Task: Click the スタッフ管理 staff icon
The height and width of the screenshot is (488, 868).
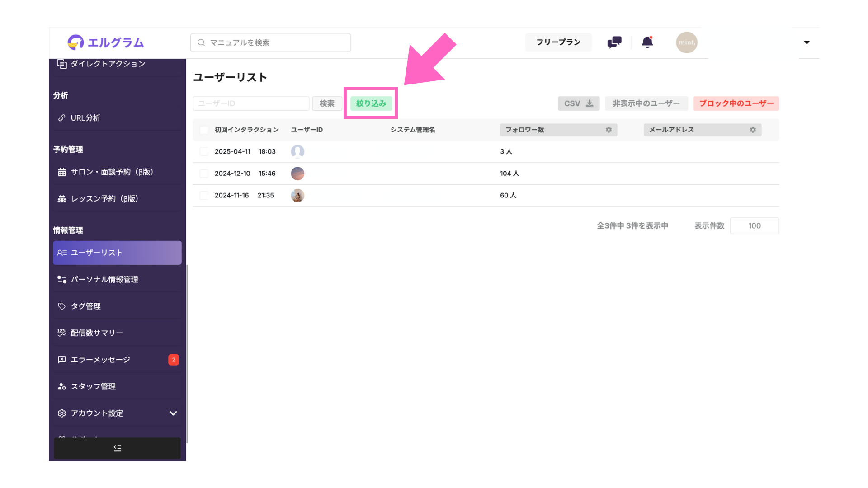Action: [62, 386]
